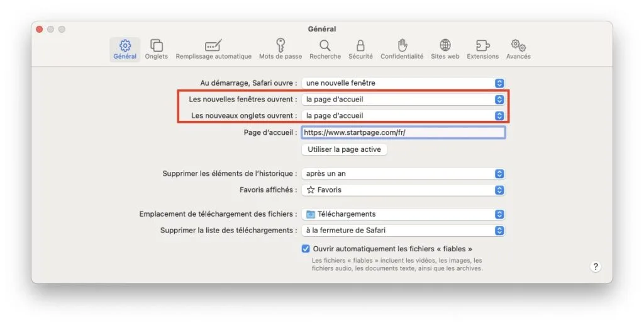Screen dimensions: 644x325
Task: Open the Général preferences tab
Action: [125, 49]
